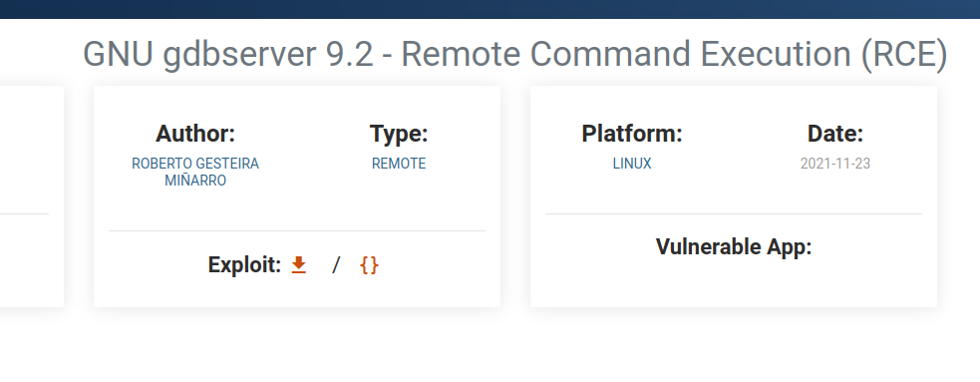Click the divider line above Vulnerable App
Image resolution: width=980 pixels, height=382 pixels.
pyautogui.click(x=734, y=213)
